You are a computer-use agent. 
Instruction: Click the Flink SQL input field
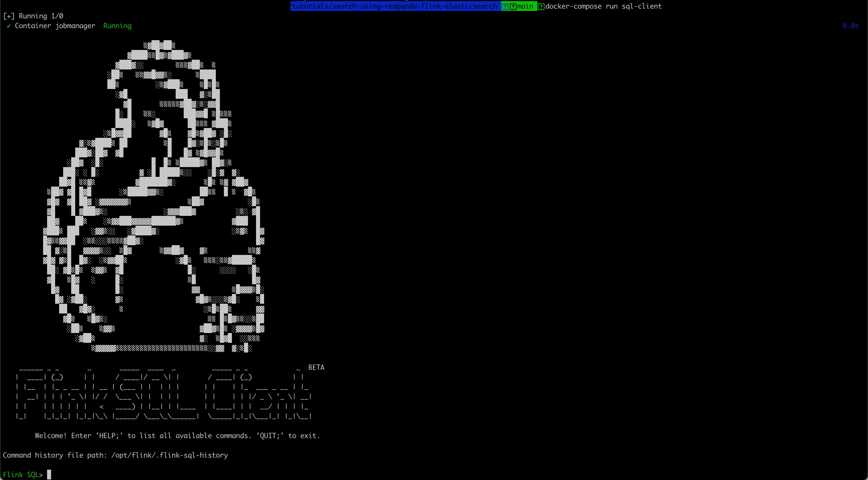[x=50, y=475]
